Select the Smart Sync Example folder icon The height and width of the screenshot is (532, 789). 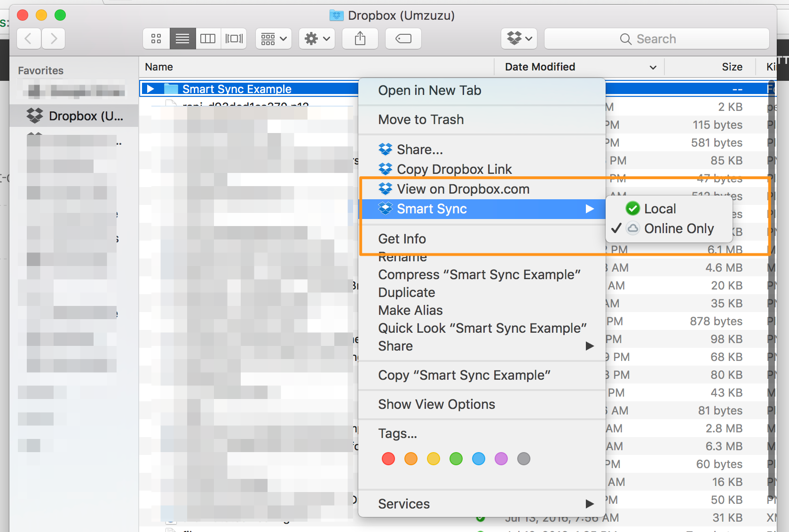click(171, 89)
